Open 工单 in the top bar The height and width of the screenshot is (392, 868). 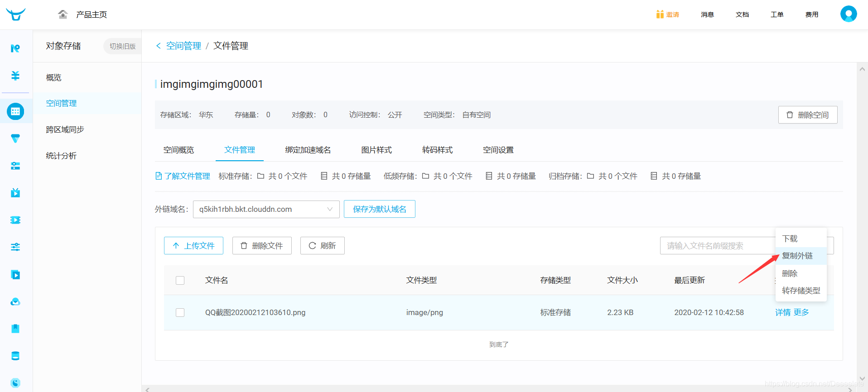click(777, 14)
